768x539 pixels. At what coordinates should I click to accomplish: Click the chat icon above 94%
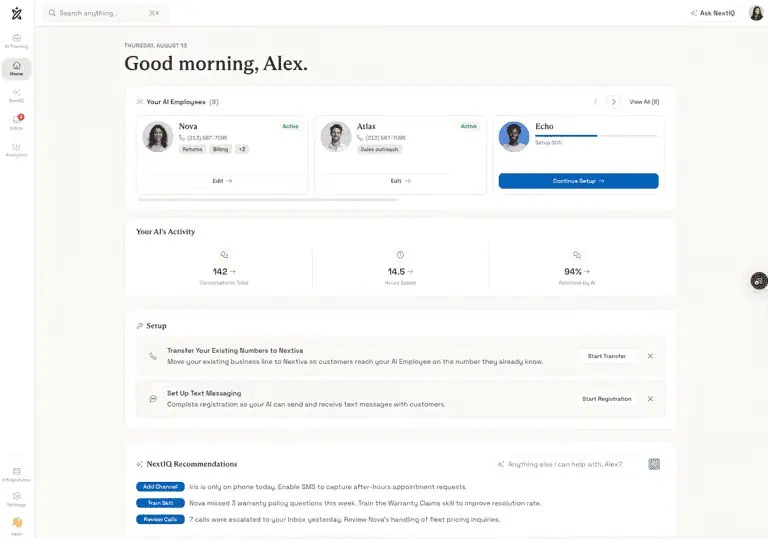(x=576, y=255)
